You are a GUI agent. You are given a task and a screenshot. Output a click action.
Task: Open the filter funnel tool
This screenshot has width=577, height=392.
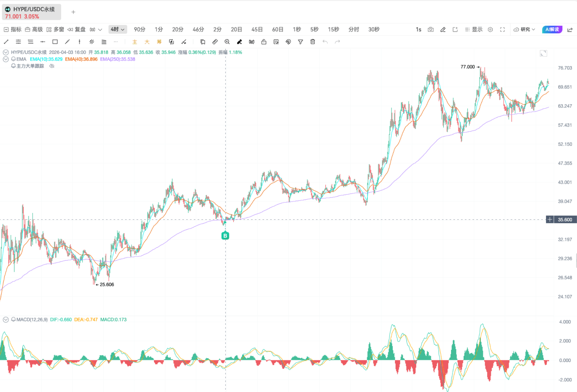tap(301, 42)
